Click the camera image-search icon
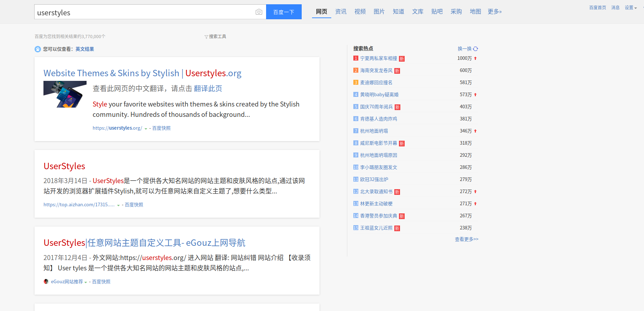644x311 pixels. coord(259,12)
